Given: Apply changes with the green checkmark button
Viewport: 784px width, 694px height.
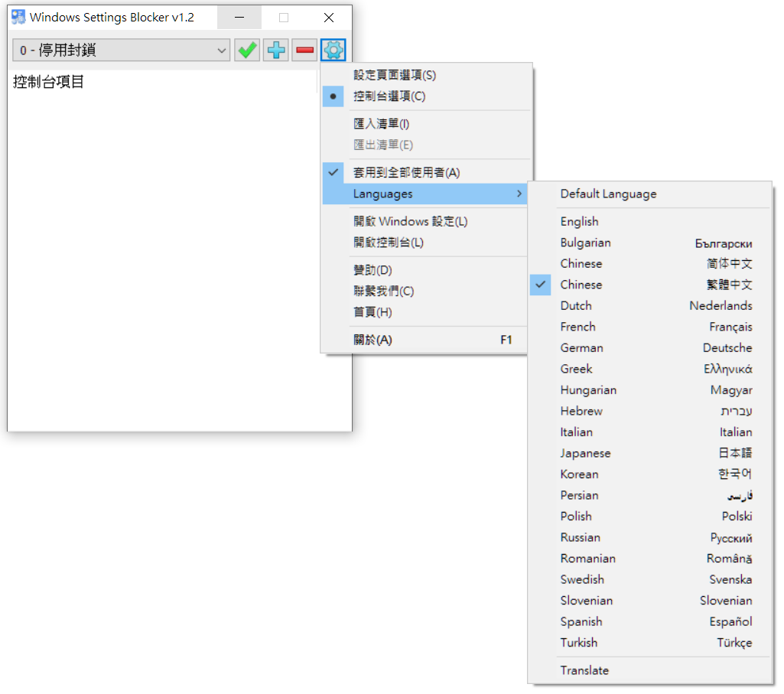Looking at the screenshot, I should [x=246, y=50].
